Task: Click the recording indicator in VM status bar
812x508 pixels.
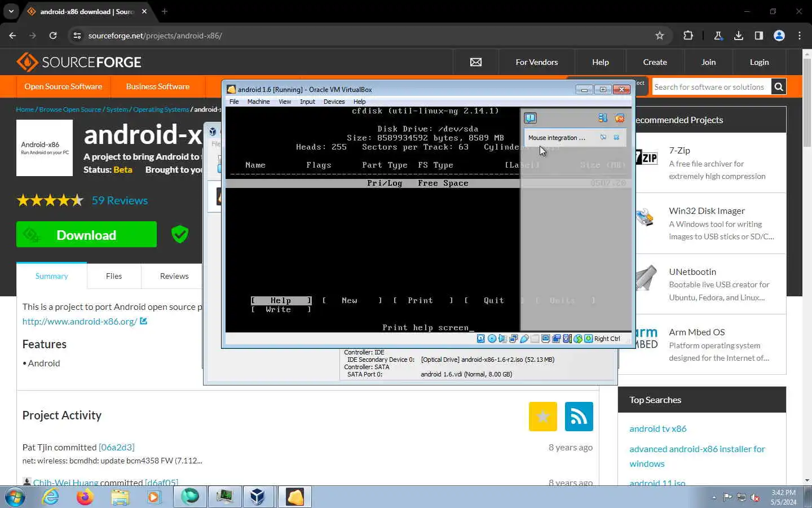Action: pyautogui.click(x=556, y=339)
